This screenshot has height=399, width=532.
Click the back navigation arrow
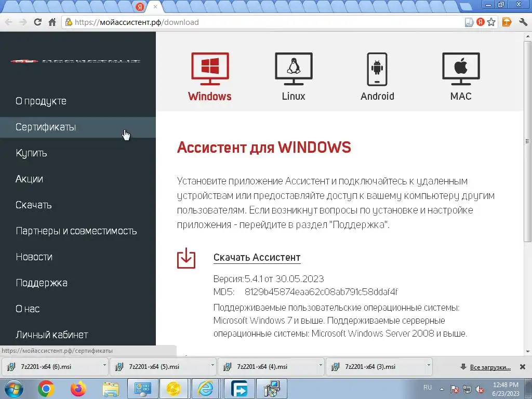click(x=9, y=22)
